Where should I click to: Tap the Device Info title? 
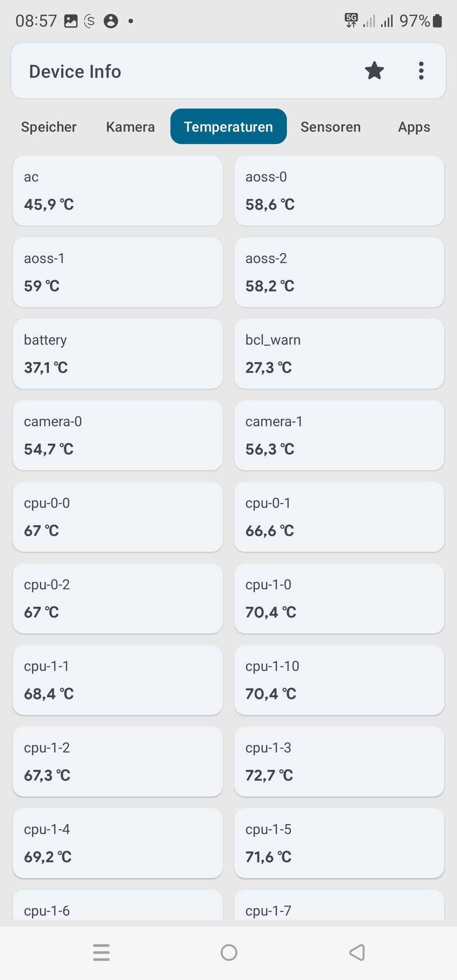[x=75, y=72]
